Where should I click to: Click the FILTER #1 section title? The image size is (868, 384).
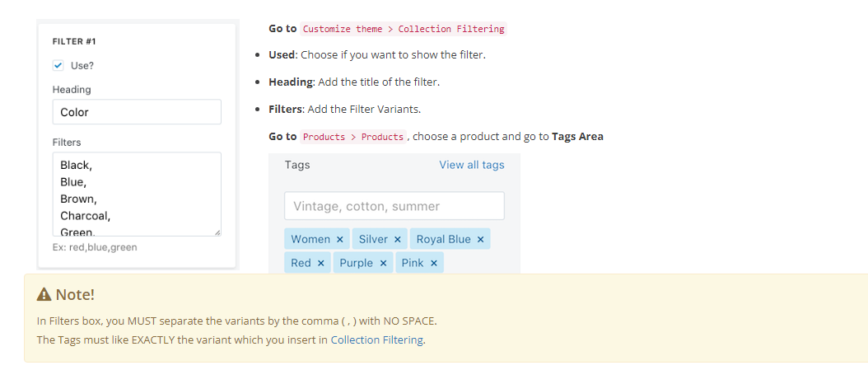pyautogui.click(x=75, y=41)
